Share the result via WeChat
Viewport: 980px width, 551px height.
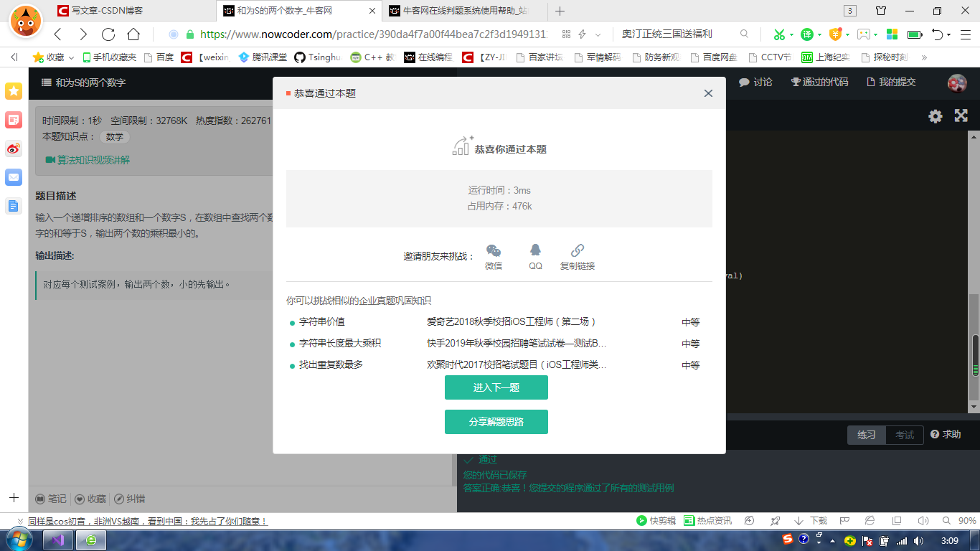pyautogui.click(x=494, y=252)
